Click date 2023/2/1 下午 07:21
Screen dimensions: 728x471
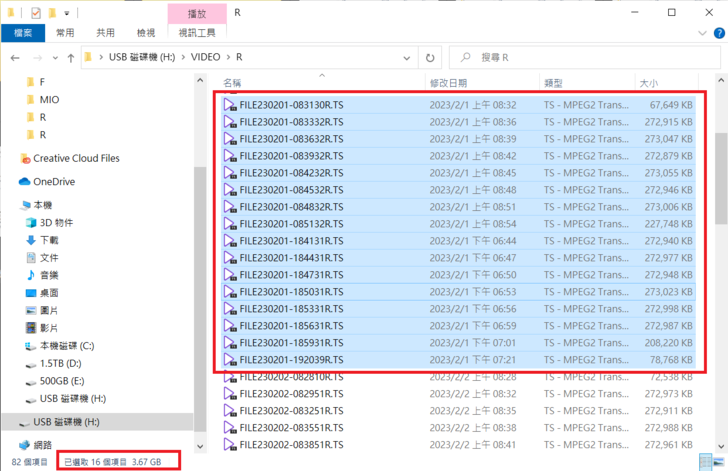472,360
